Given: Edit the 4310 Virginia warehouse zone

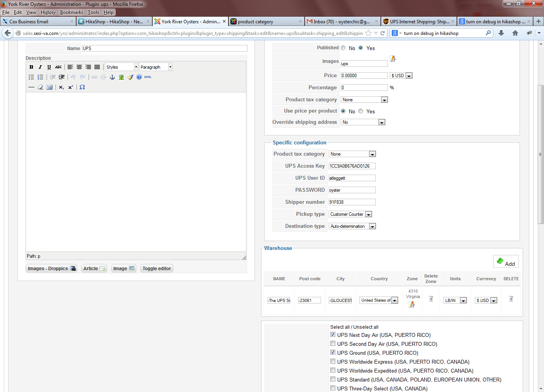Looking at the screenshot, I should (x=412, y=304).
